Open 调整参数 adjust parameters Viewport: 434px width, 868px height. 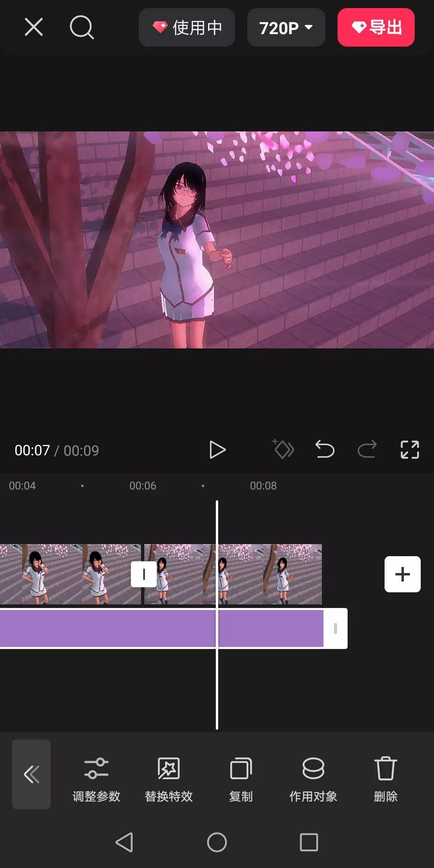tap(96, 780)
